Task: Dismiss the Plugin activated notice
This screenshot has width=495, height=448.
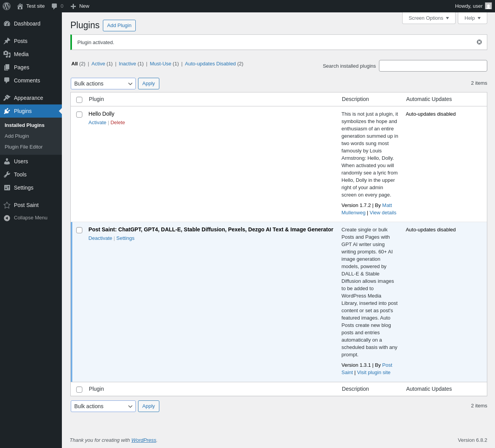Action: [479, 42]
